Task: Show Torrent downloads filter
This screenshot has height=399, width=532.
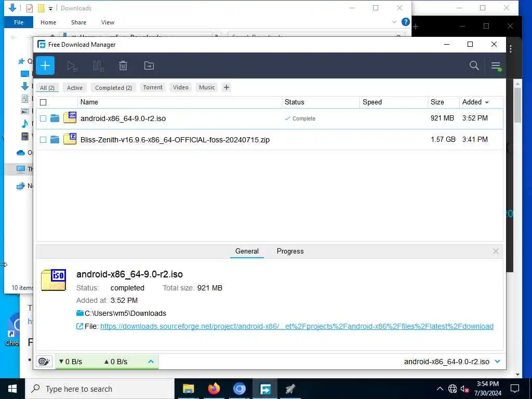Action: pyautogui.click(x=153, y=87)
